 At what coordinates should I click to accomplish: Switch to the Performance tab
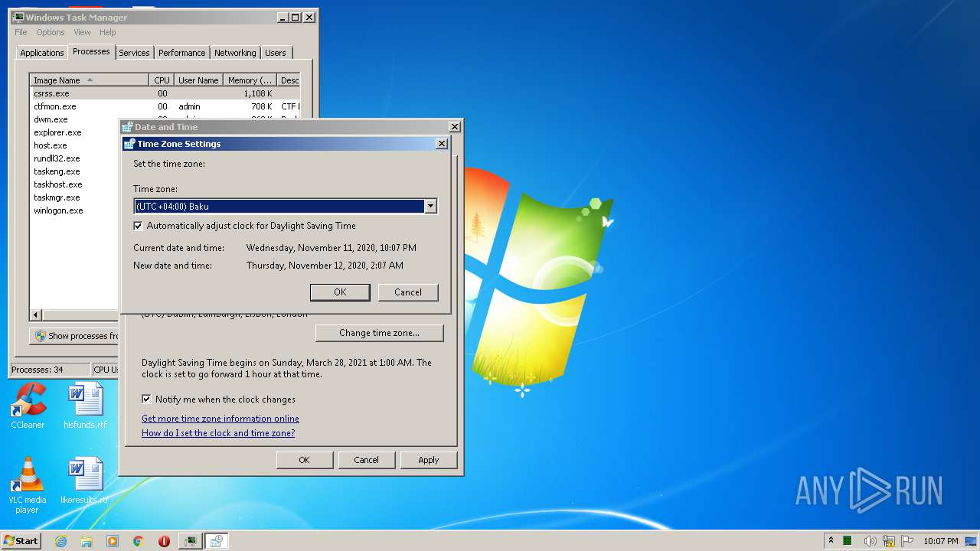pos(182,53)
